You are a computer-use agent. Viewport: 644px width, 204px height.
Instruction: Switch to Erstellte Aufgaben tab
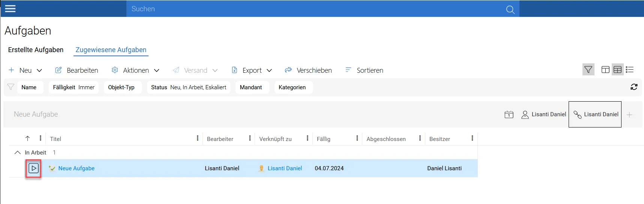36,50
